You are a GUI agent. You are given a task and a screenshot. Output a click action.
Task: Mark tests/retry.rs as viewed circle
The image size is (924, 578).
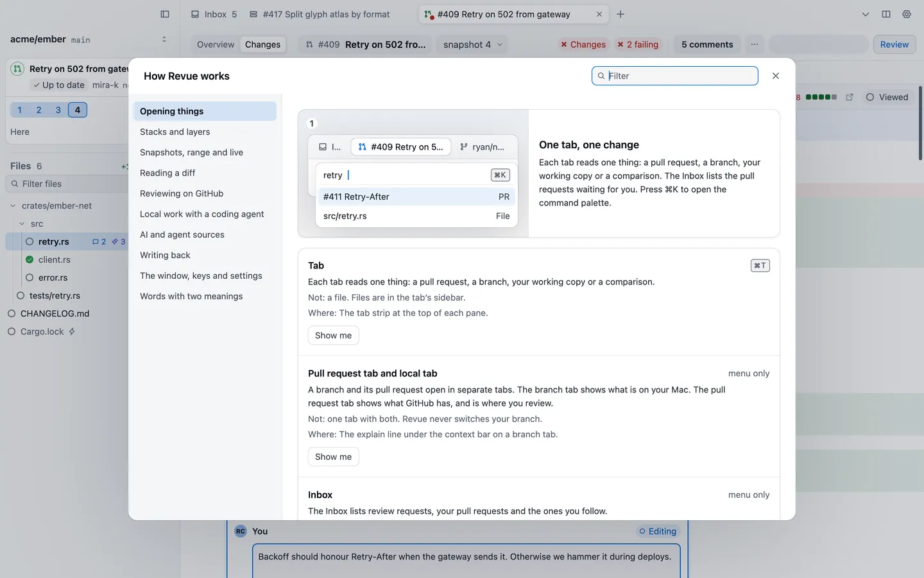(21, 296)
